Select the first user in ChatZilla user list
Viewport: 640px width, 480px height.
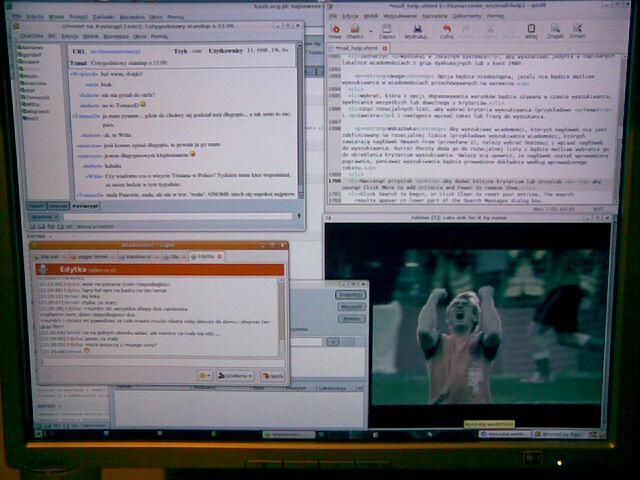[x=32, y=48]
